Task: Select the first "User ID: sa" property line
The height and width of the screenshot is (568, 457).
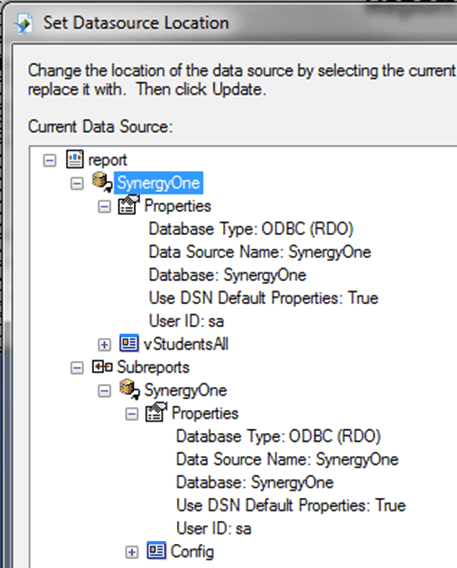Action: coord(186,321)
